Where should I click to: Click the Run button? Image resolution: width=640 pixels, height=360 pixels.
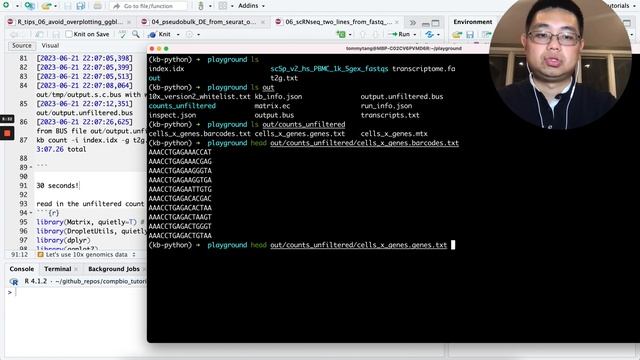tap(399, 34)
